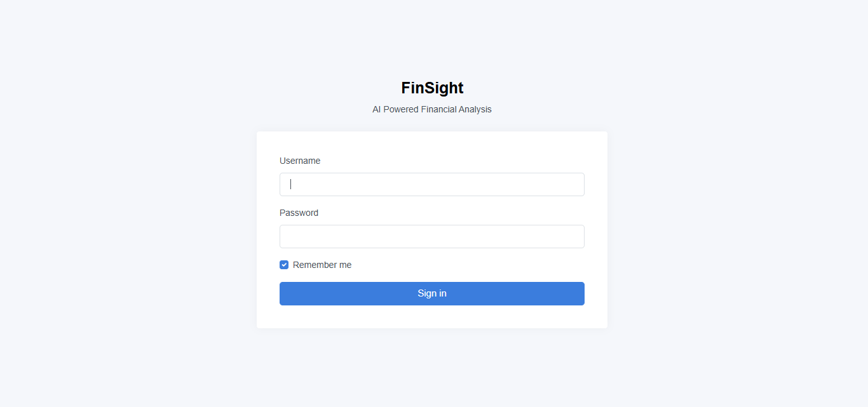Click the right end of Username field

(x=575, y=184)
